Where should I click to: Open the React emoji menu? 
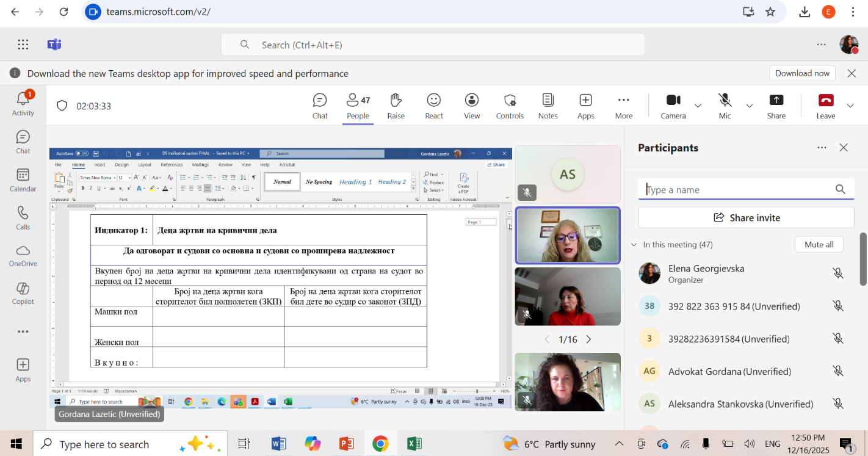click(x=434, y=106)
